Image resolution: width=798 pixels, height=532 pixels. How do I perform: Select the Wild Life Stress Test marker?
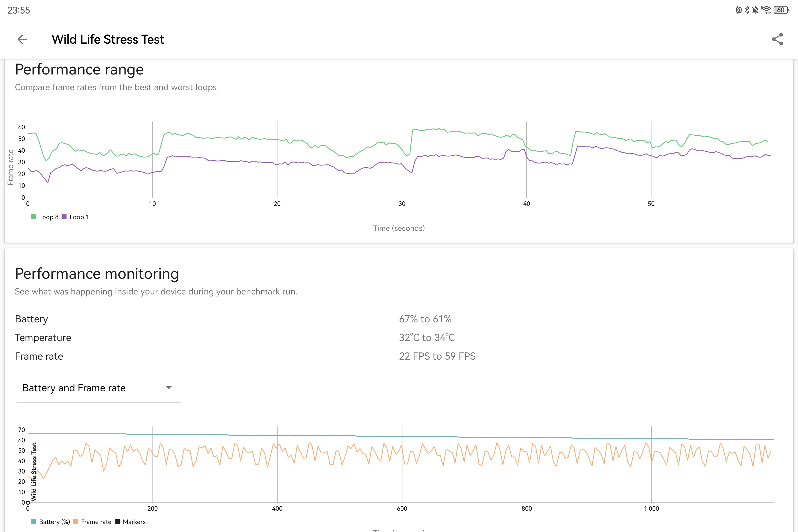33,472
